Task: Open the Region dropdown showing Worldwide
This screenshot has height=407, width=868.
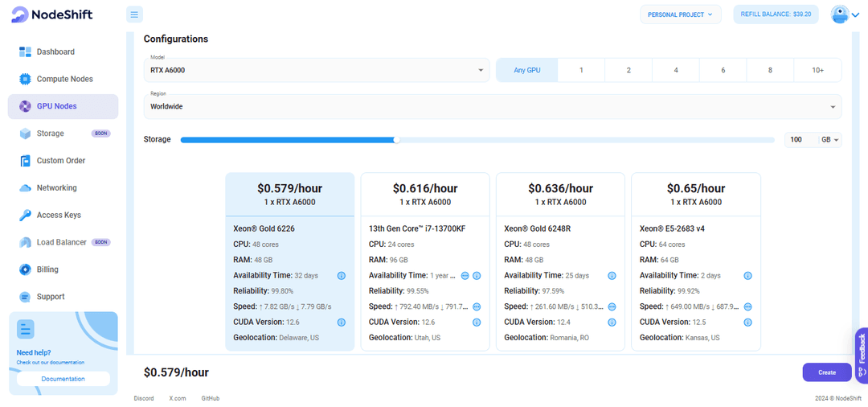Action: click(493, 106)
